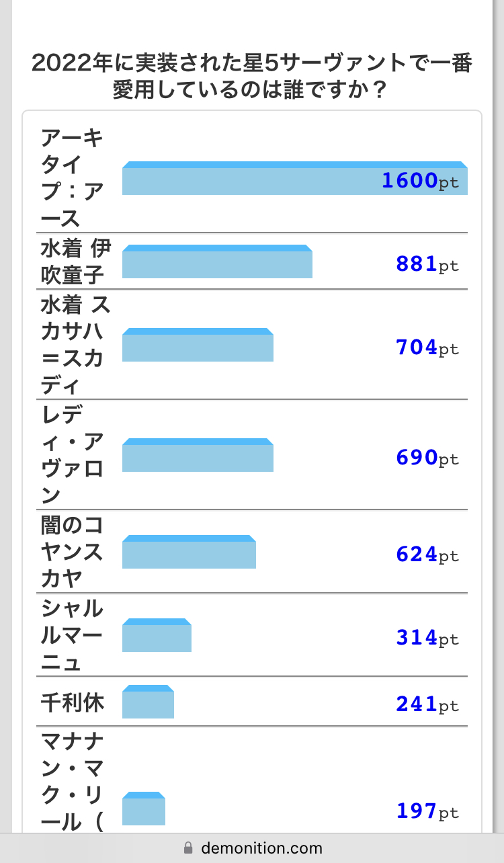Screen dimensions: 504x863
Task: Click the 1600pt result bar
Action: (x=294, y=179)
